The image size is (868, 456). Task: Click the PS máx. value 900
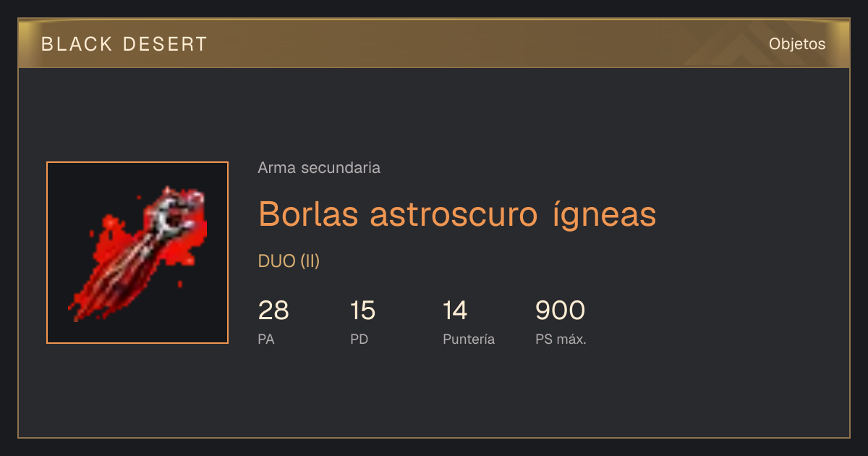pos(560,311)
